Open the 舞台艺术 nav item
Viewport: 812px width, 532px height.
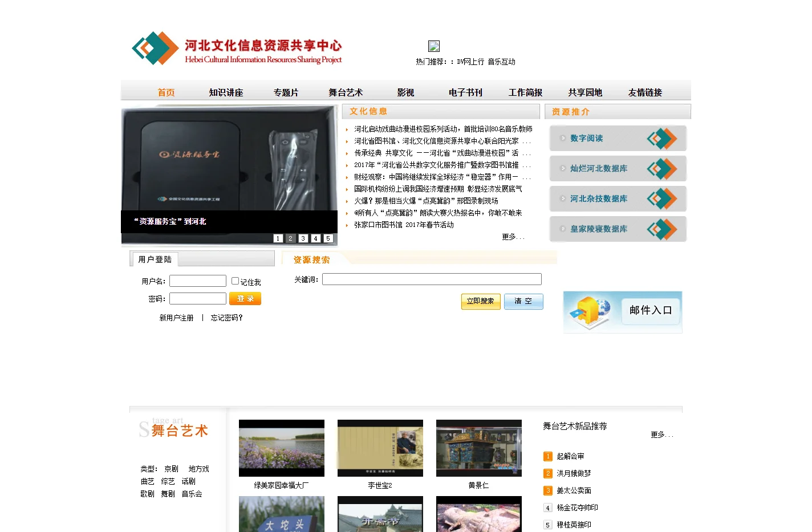[346, 92]
